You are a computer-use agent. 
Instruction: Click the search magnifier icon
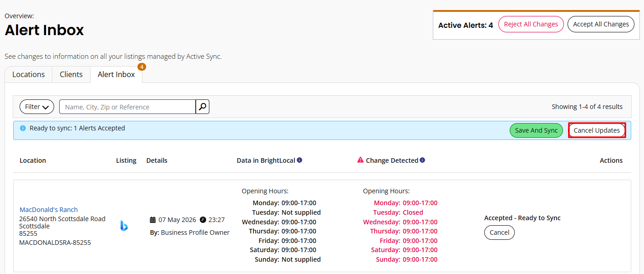pos(203,107)
